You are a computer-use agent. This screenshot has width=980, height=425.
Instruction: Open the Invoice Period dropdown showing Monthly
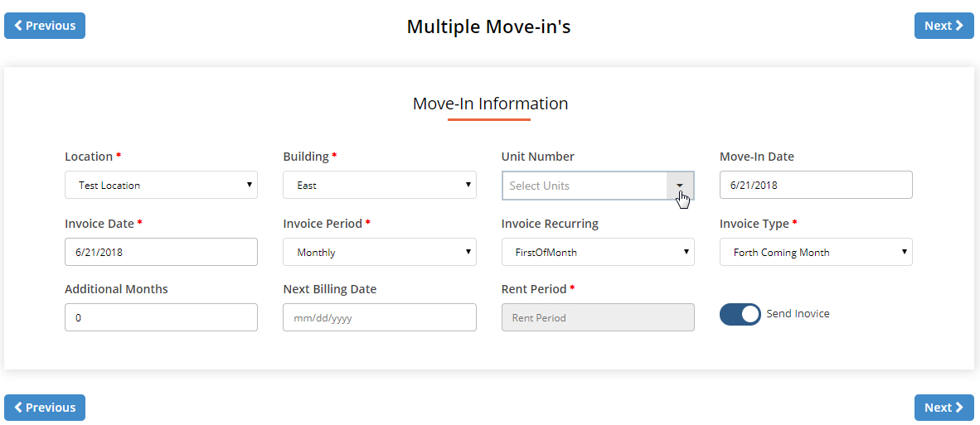click(x=380, y=252)
